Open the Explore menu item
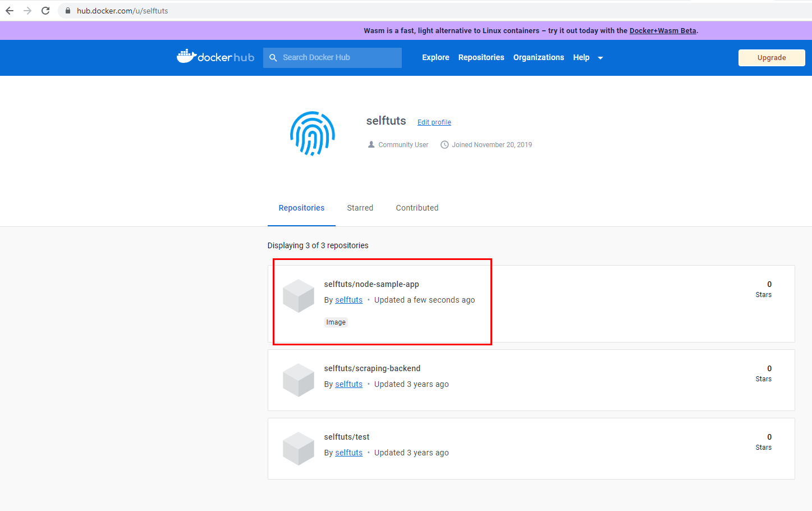Viewport: 812px width, 511px height. click(x=435, y=57)
